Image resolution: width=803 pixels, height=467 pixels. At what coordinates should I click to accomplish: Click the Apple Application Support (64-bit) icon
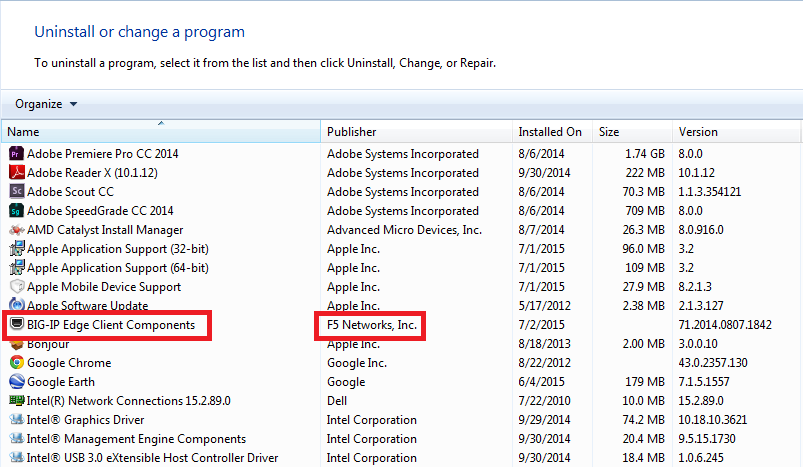[16, 267]
